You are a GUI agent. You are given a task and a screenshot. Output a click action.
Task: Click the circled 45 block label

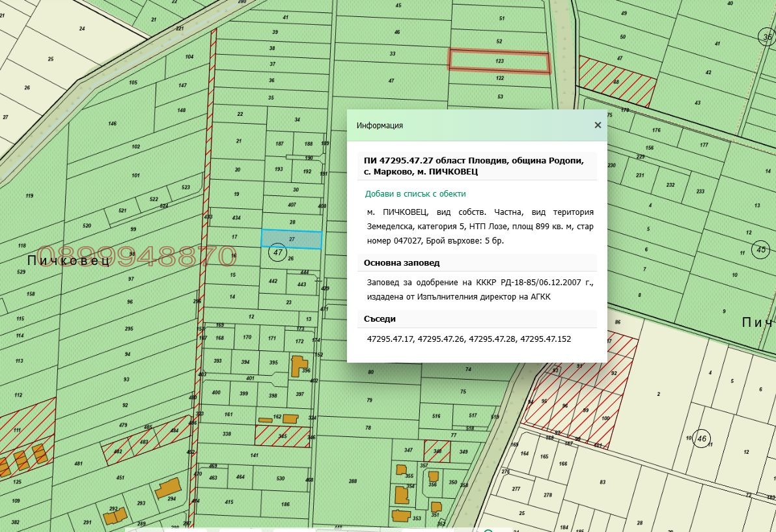coord(761,249)
